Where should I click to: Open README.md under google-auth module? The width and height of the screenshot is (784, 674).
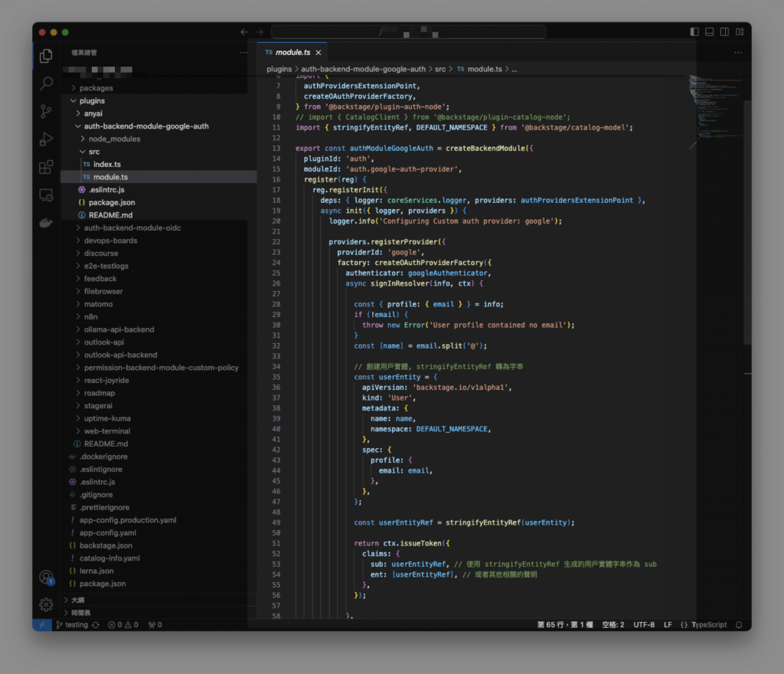pyautogui.click(x=159, y=215)
